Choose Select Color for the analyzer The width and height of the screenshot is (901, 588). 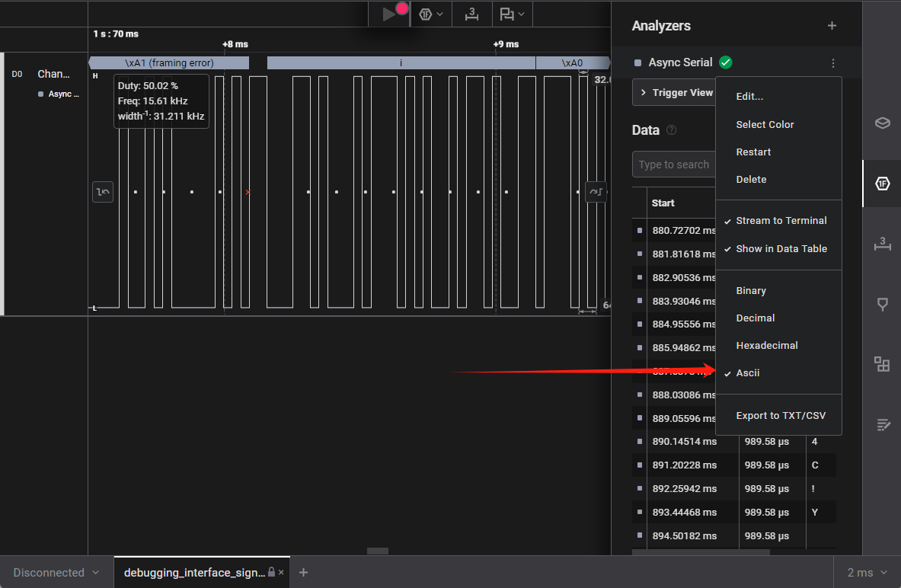tap(765, 125)
